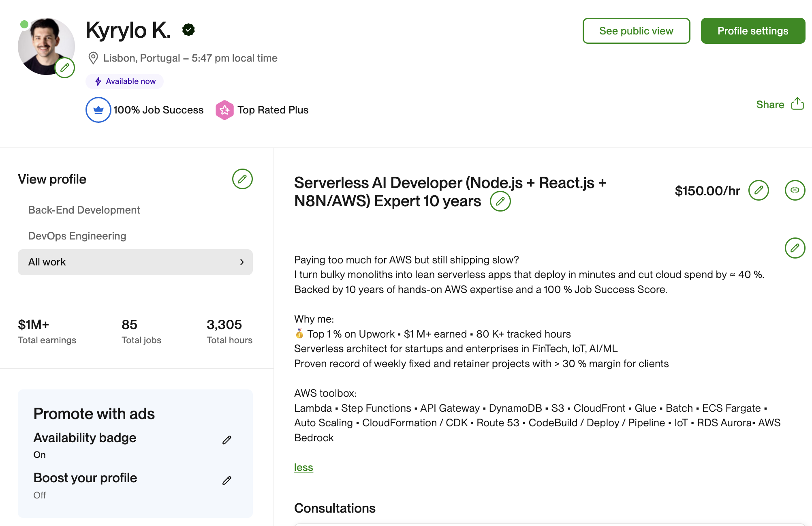The height and width of the screenshot is (526, 812).
Task: Click the verified checkmark badge by the name
Action: [x=188, y=30]
